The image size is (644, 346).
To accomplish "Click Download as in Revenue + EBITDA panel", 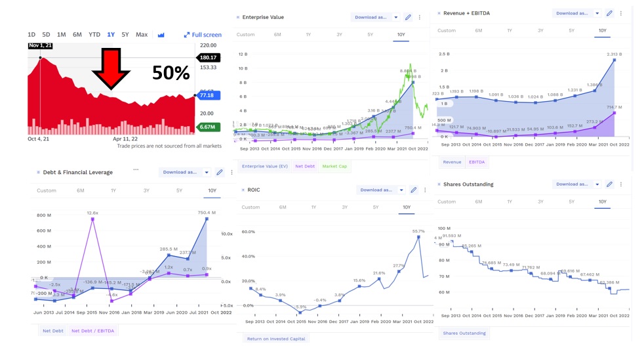I will [572, 13].
